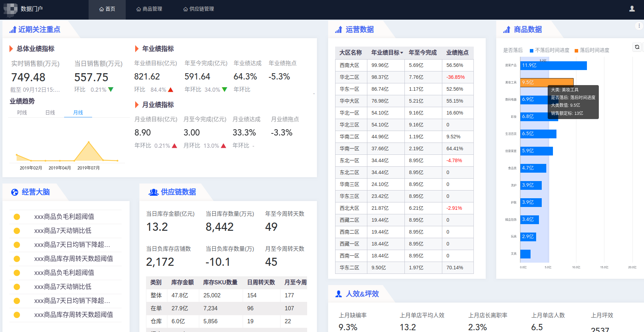
Task: Open the xxx商品7天动销比低 alert
Action: tap(63, 231)
